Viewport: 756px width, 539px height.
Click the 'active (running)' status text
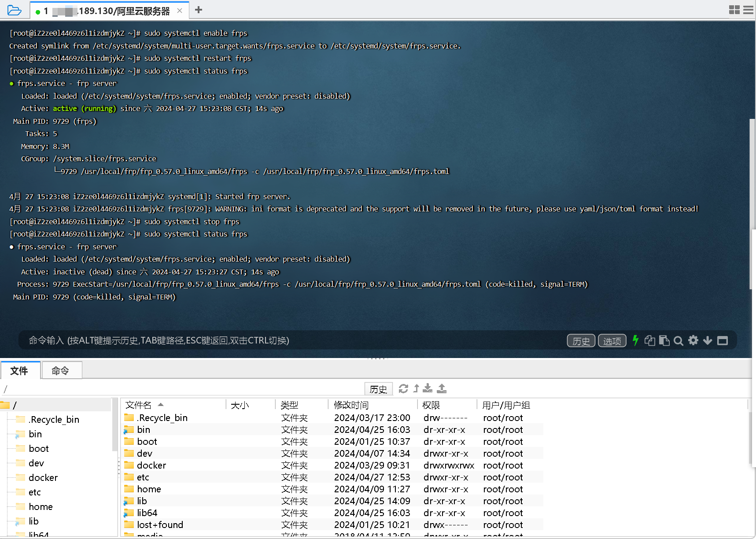85,108
